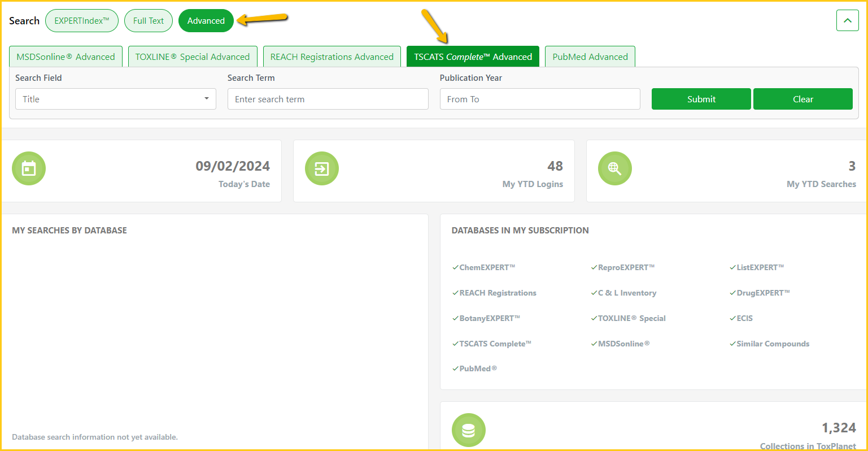Screen dimensions: 868x451
Task: Open the Search Field dropdown showing Title
Action: tap(115, 99)
